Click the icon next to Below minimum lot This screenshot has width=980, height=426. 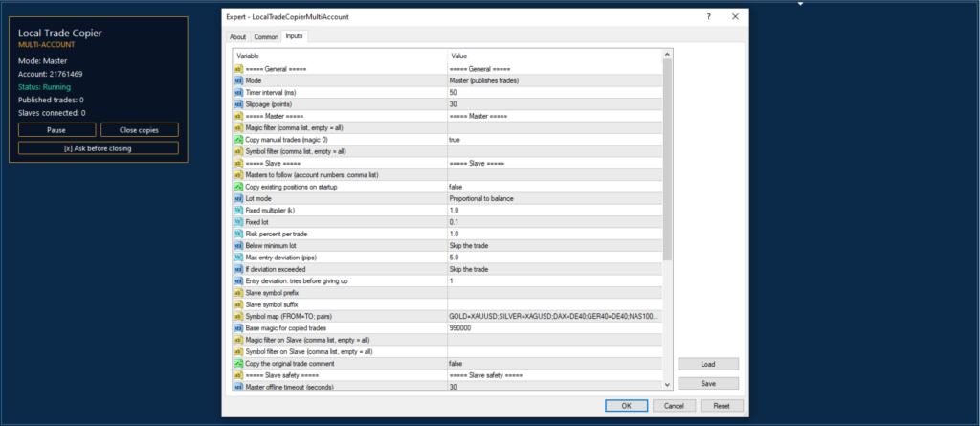click(x=238, y=246)
